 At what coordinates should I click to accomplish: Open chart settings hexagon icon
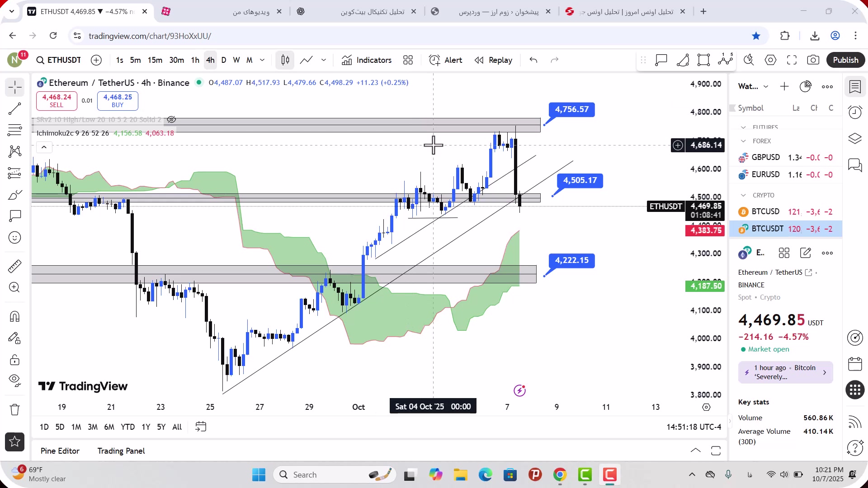(x=770, y=60)
